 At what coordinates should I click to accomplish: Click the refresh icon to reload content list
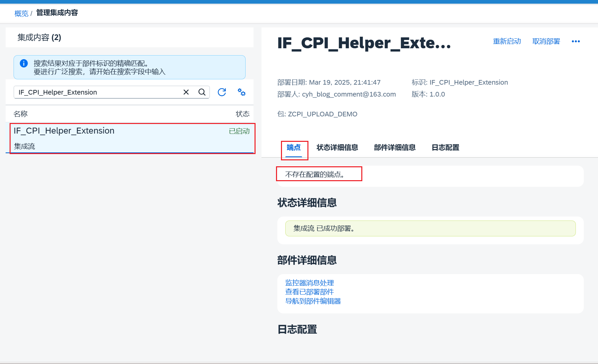[222, 92]
